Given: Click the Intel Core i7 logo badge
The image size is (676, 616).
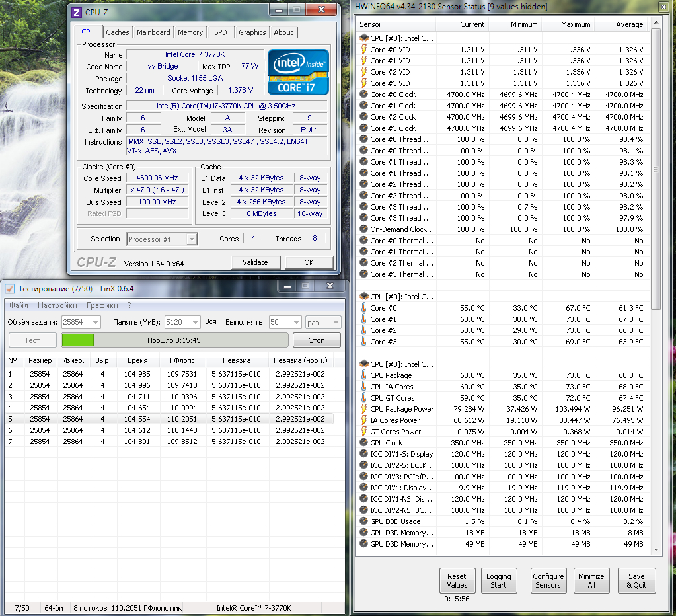Looking at the screenshot, I should coord(298,72).
